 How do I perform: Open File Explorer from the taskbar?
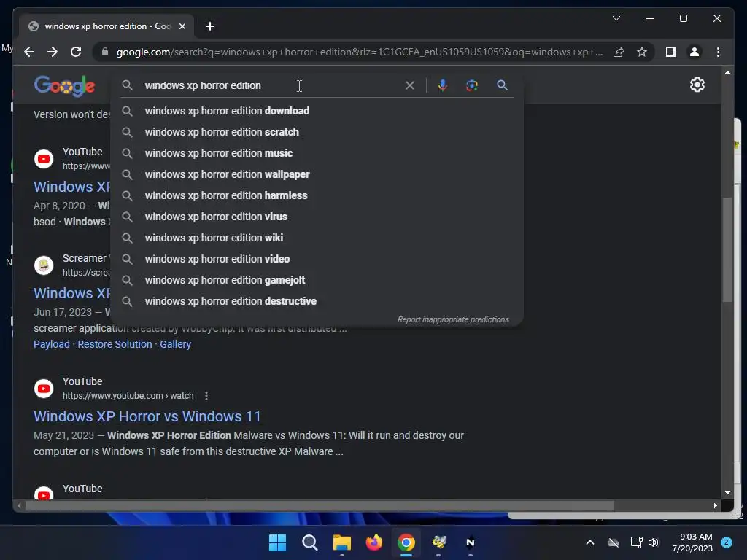click(341, 542)
